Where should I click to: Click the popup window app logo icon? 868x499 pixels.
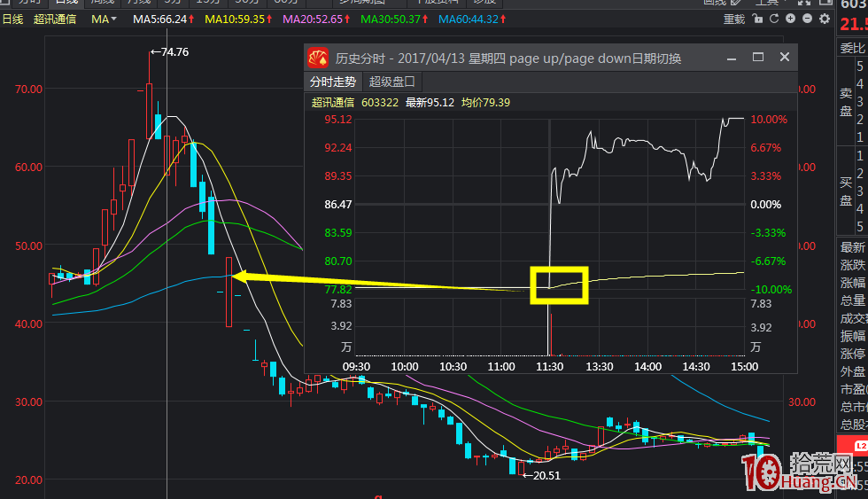click(x=318, y=58)
